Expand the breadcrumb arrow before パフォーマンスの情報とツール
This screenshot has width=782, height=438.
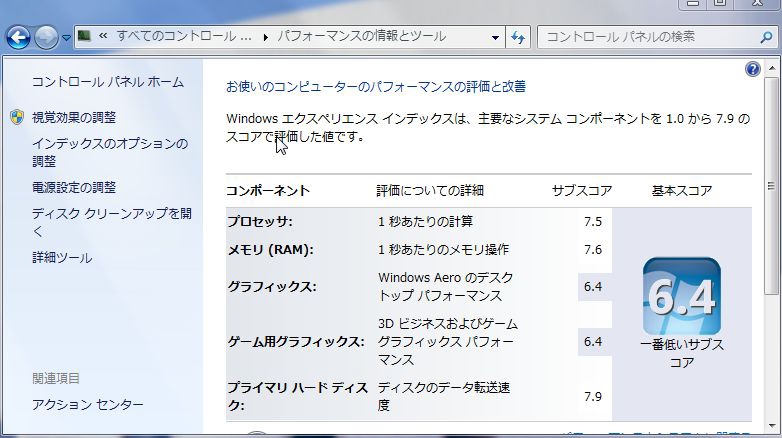point(265,37)
